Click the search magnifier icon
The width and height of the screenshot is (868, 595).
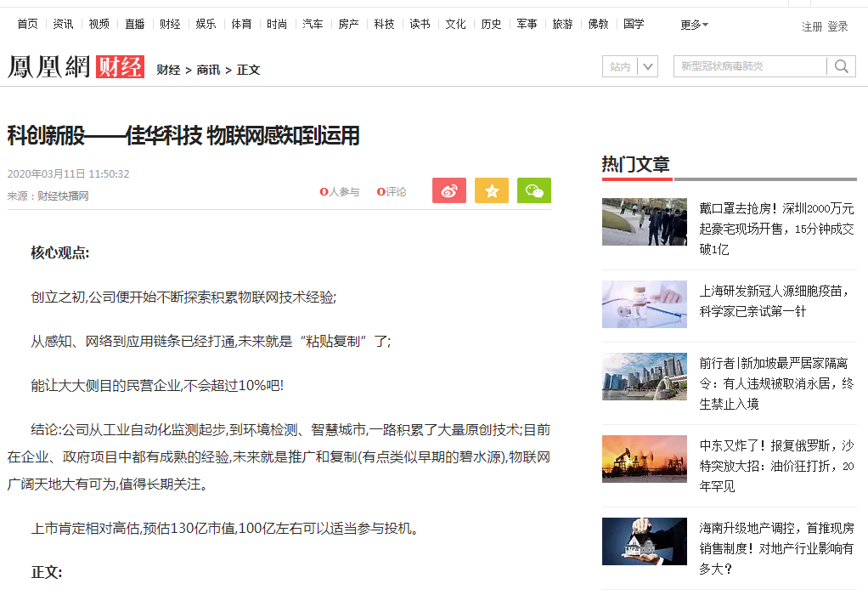841,66
